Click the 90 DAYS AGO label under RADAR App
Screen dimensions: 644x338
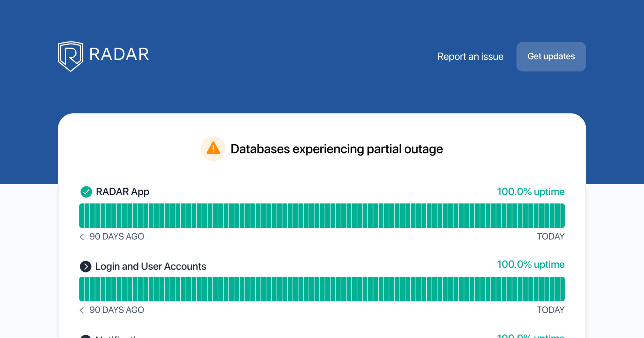tap(116, 237)
